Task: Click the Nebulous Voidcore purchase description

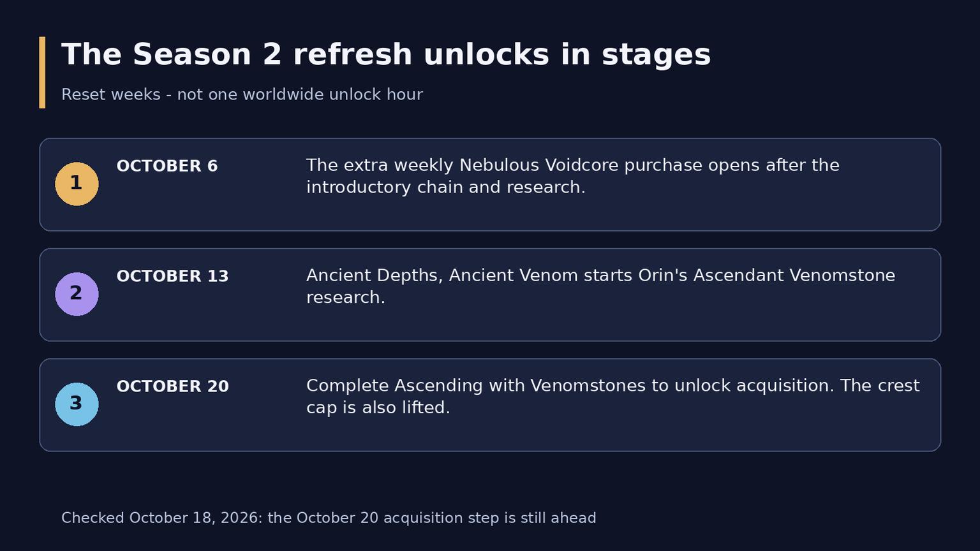Action: point(573,176)
